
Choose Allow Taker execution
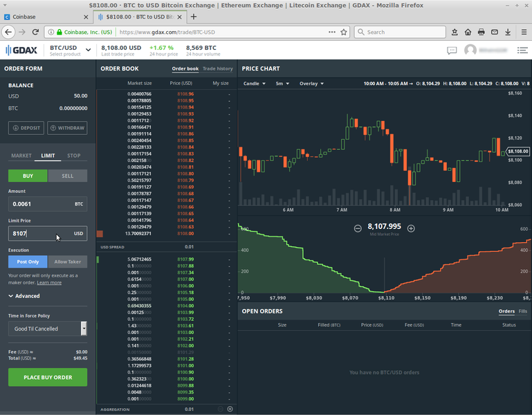[68, 261]
